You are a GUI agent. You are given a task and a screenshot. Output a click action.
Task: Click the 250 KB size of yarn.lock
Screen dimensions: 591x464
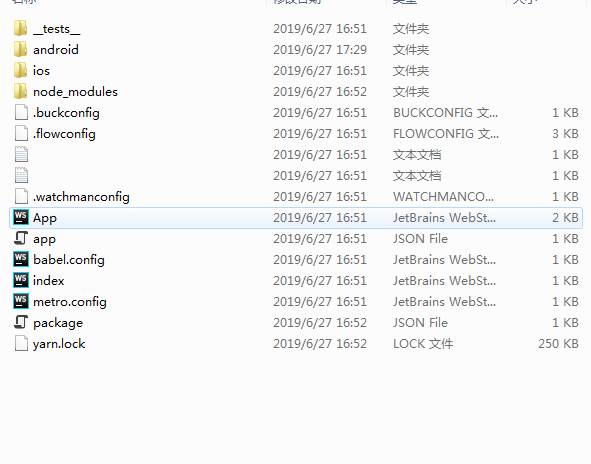pos(558,343)
